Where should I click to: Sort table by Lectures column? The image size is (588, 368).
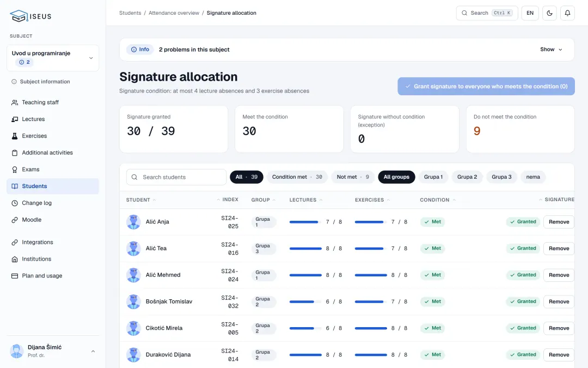[x=306, y=200]
